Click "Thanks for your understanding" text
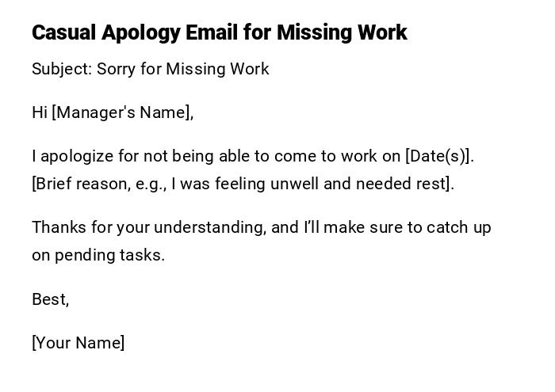 click(x=148, y=227)
